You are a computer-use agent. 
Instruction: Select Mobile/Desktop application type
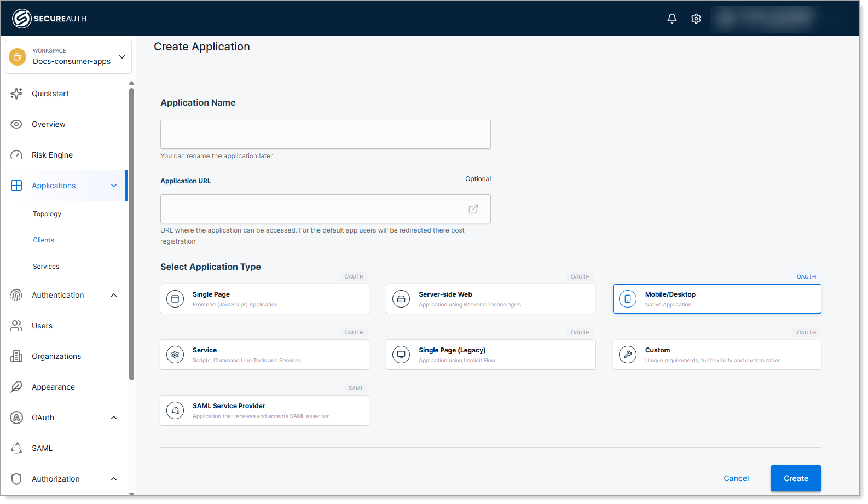(717, 299)
